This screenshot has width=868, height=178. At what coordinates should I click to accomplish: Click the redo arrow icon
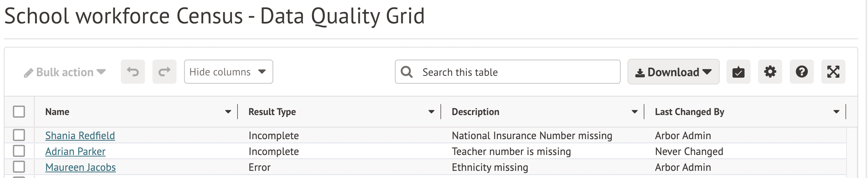pos(164,72)
